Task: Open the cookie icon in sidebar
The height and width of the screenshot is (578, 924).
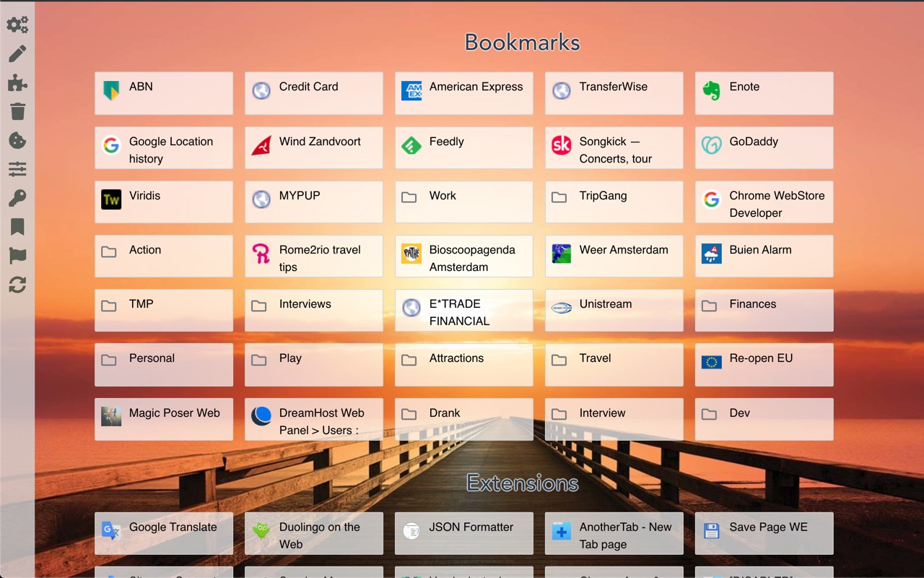Action: (17, 140)
